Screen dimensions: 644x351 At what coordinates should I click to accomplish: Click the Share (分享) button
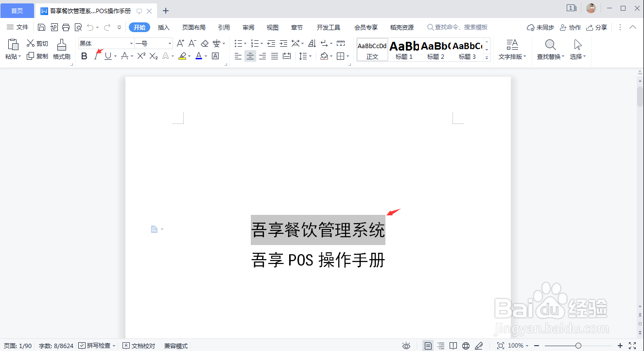click(597, 27)
